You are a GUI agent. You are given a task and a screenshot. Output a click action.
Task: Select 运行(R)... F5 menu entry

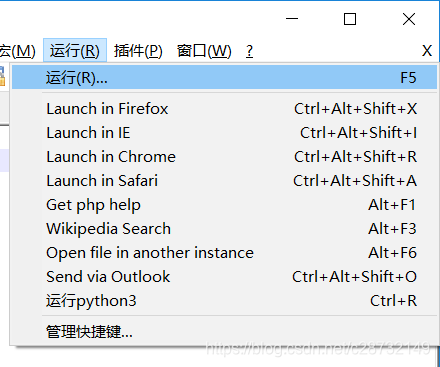pos(224,77)
